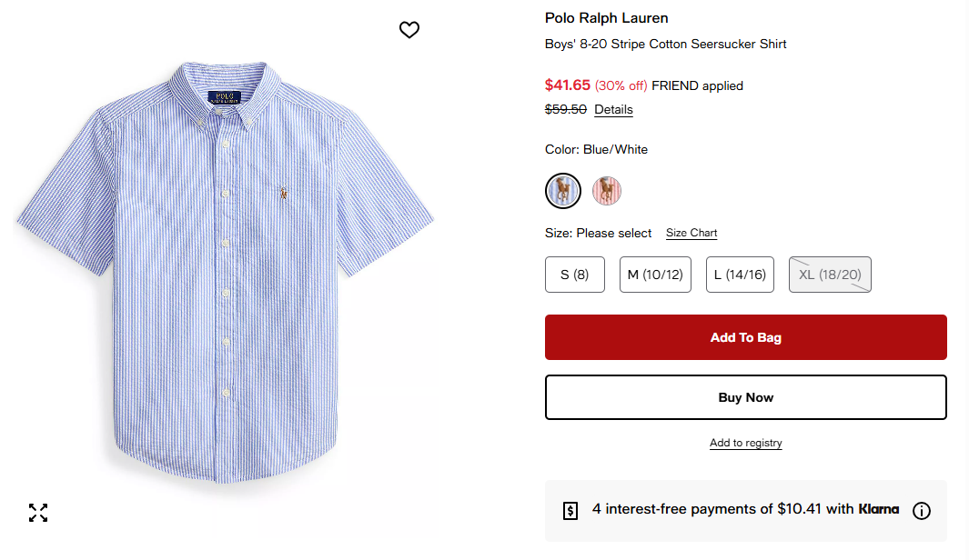Open the Size Chart link

pyautogui.click(x=691, y=234)
